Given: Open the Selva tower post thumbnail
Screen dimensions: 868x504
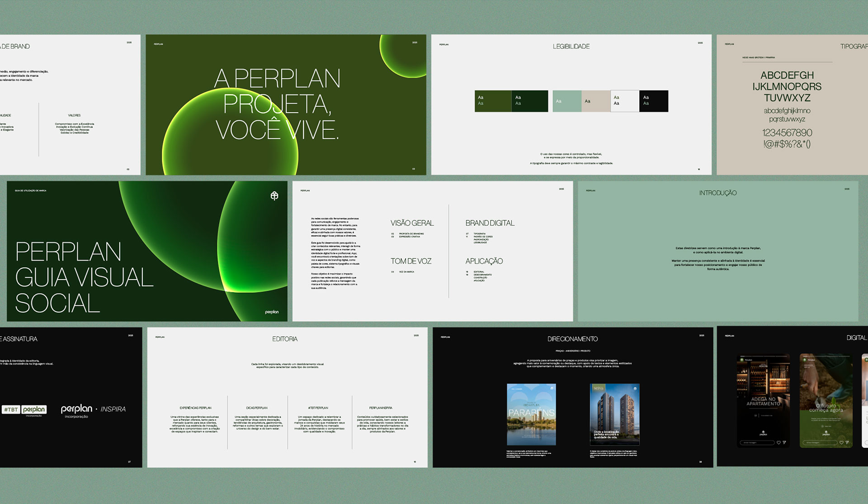Looking at the screenshot, I should coord(614,414).
